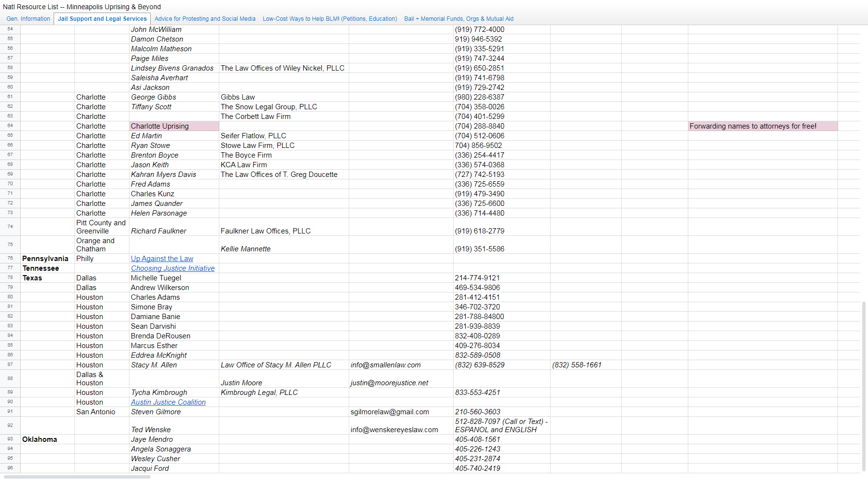Click the horizontal scrollbar at the bottom
This screenshot has width=868, height=481.
click(77, 477)
